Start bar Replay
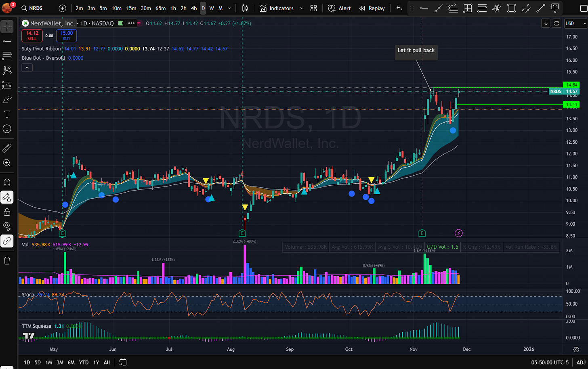 (372, 8)
